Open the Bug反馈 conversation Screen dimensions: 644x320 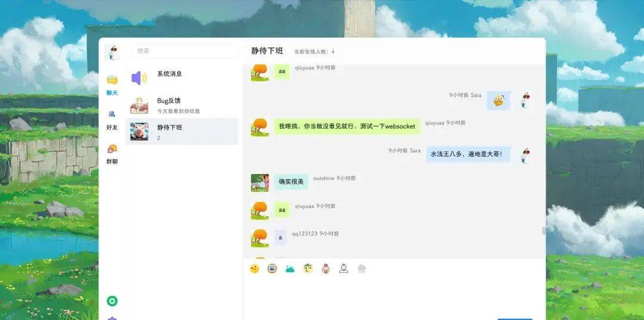(182, 105)
